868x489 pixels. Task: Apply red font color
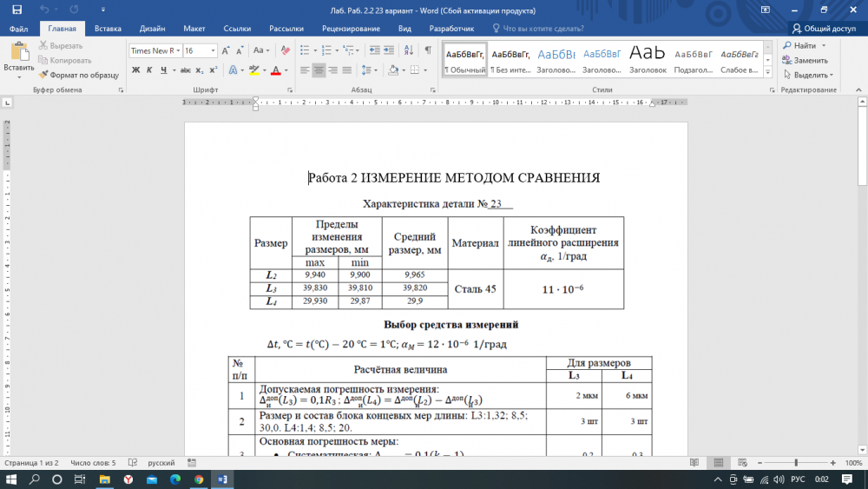coord(276,70)
